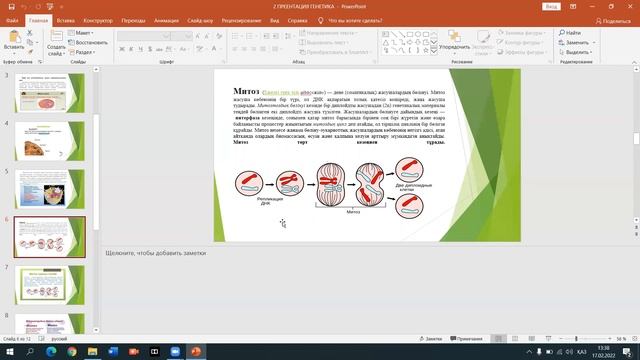Image resolution: width=640 pixels, height=360 pixels.
Task: Click Восстановить to reset the slide
Action: pyautogui.click(x=88, y=42)
